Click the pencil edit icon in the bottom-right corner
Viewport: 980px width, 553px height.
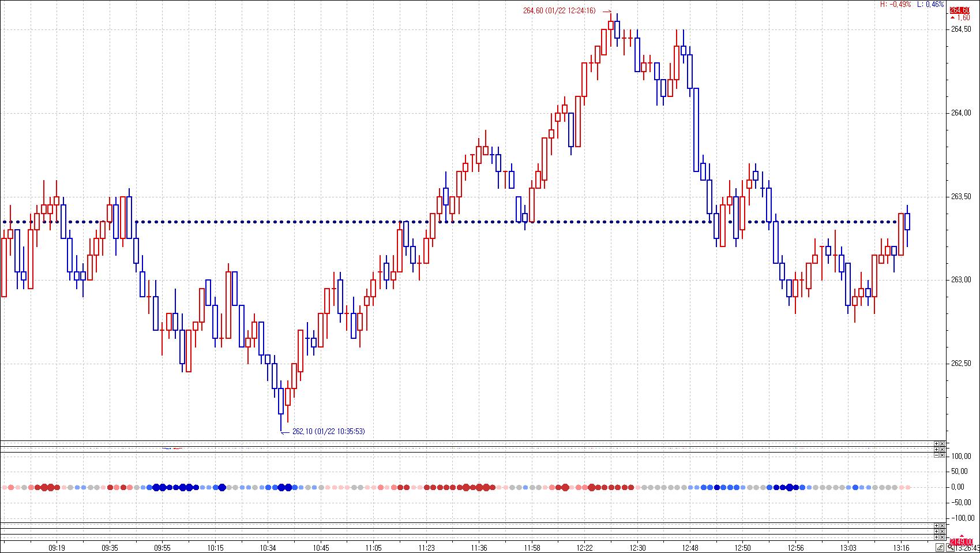coord(941,547)
